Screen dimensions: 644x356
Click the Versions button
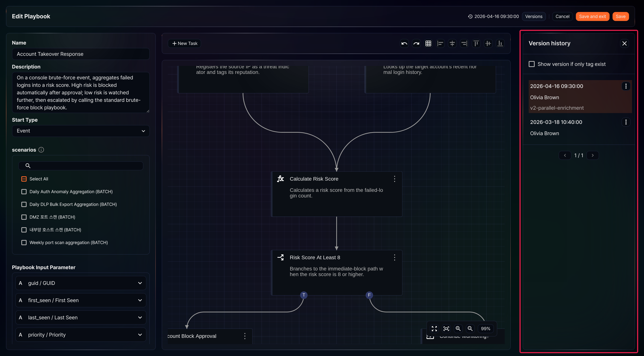(534, 16)
